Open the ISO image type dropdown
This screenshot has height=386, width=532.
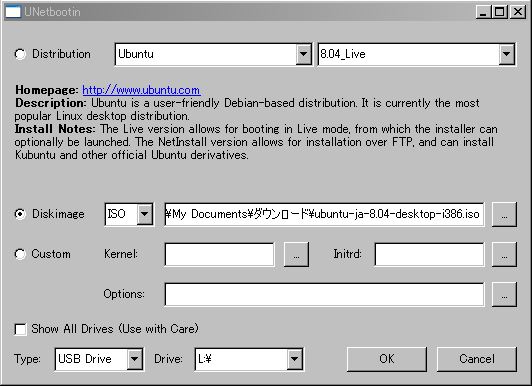click(145, 214)
